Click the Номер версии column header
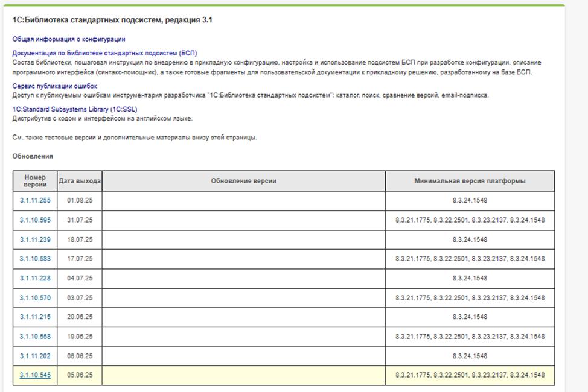This screenshot has height=392, width=588. click(35, 181)
